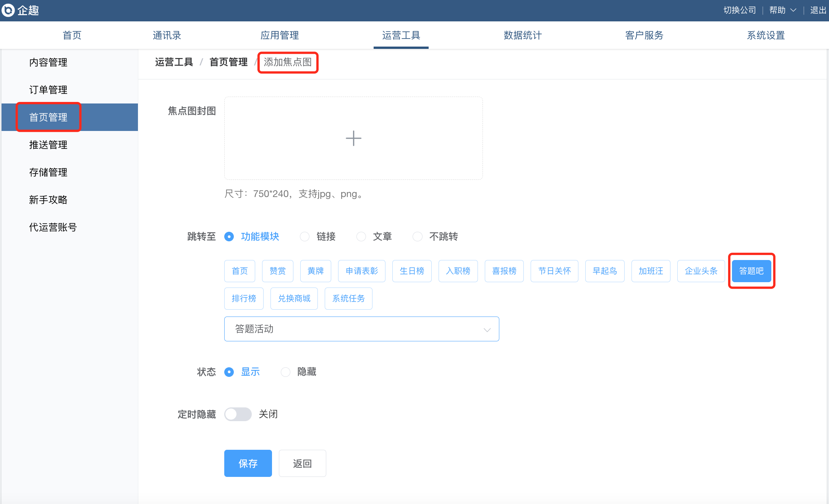Toggle the 定时隐藏 switch

pyautogui.click(x=238, y=414)
